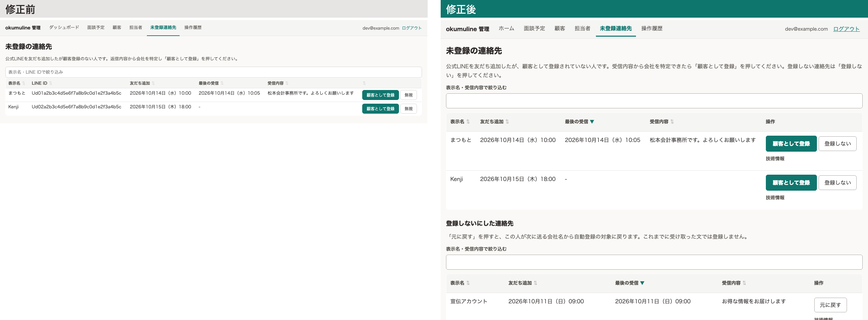This screenshot has width=868, height=320.
Task: Sort 受信内容 in the 修正後 unregistered contacts table
Action: [x=661, y=121]
